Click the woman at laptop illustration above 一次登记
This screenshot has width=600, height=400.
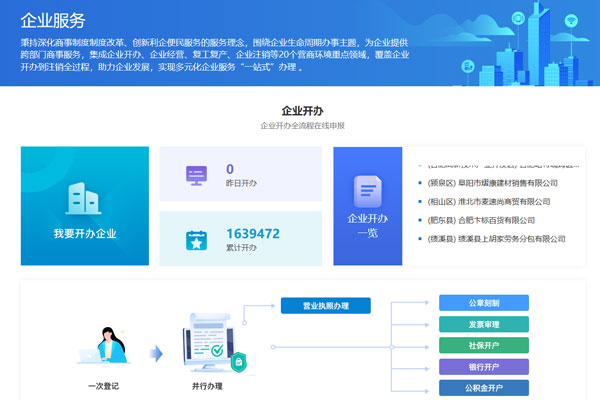tap(107, 345)
